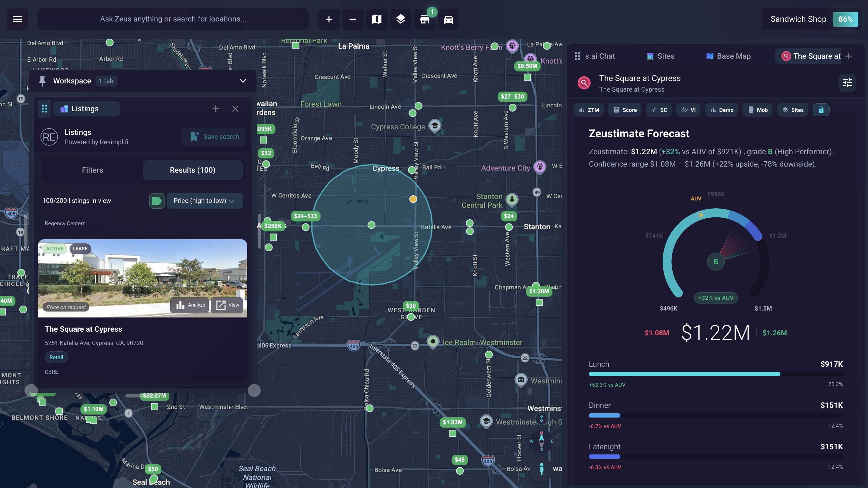
Task: Open the map style icon
Action: [x=377, y=19]
